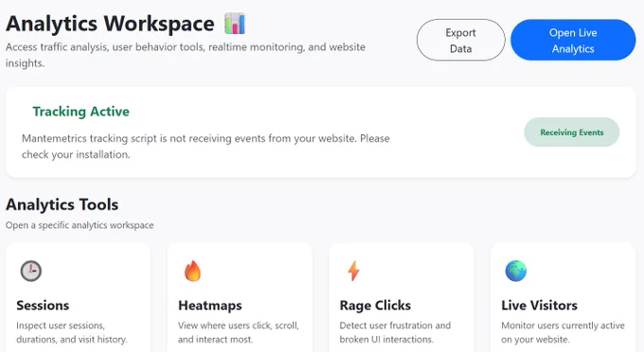644x352 pixels.
Task: Open the Live Visitors card title
Action: [x=539, y=306]
